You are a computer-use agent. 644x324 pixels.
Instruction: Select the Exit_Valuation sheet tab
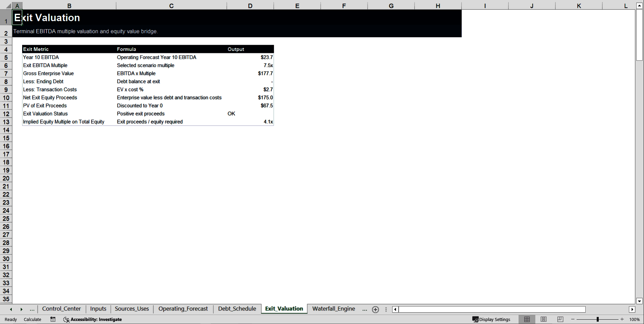pyautogui.click(x=284, y=309)
